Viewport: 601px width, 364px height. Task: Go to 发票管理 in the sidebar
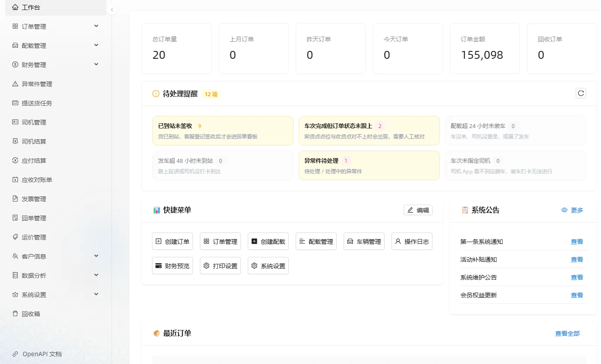pos(56,199)
